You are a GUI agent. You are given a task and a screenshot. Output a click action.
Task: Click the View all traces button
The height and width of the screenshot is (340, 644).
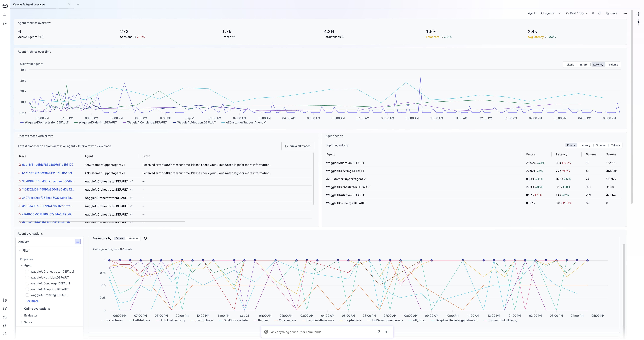click(x=298, y=146)
